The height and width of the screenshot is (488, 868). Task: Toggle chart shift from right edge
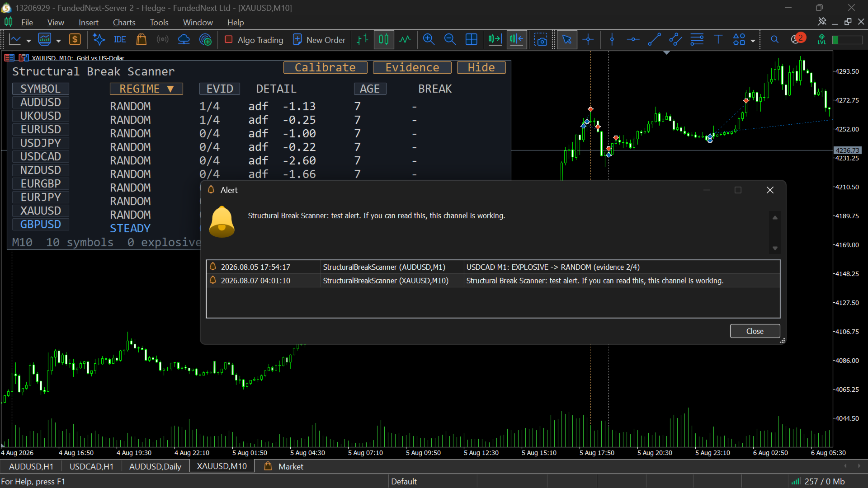click(x=517, y=40)
